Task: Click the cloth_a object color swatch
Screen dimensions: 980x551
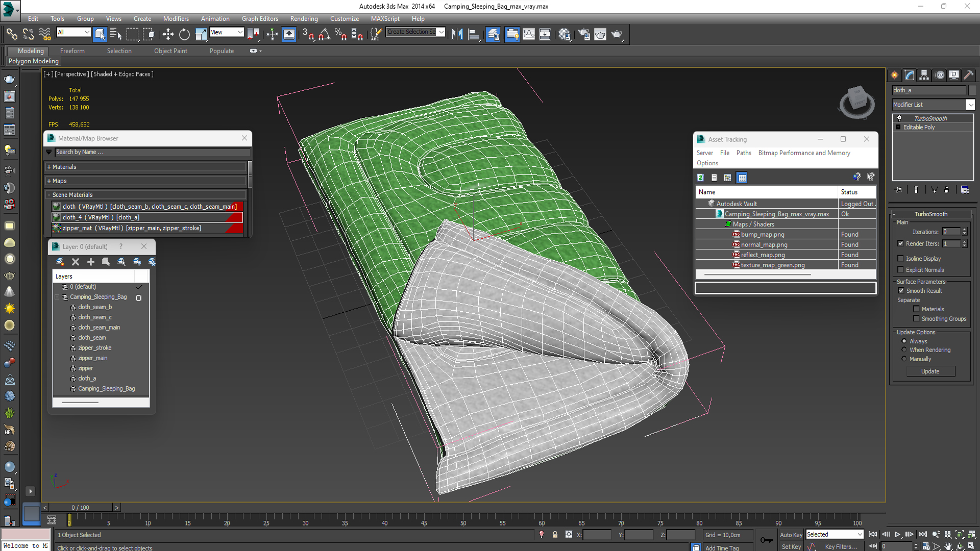Action: point(972,90)
